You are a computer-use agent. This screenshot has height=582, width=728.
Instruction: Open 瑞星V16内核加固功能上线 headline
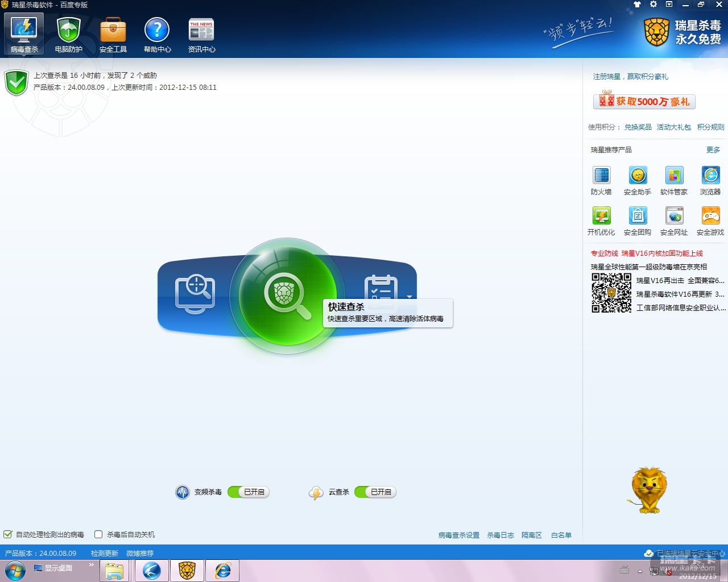662,253
